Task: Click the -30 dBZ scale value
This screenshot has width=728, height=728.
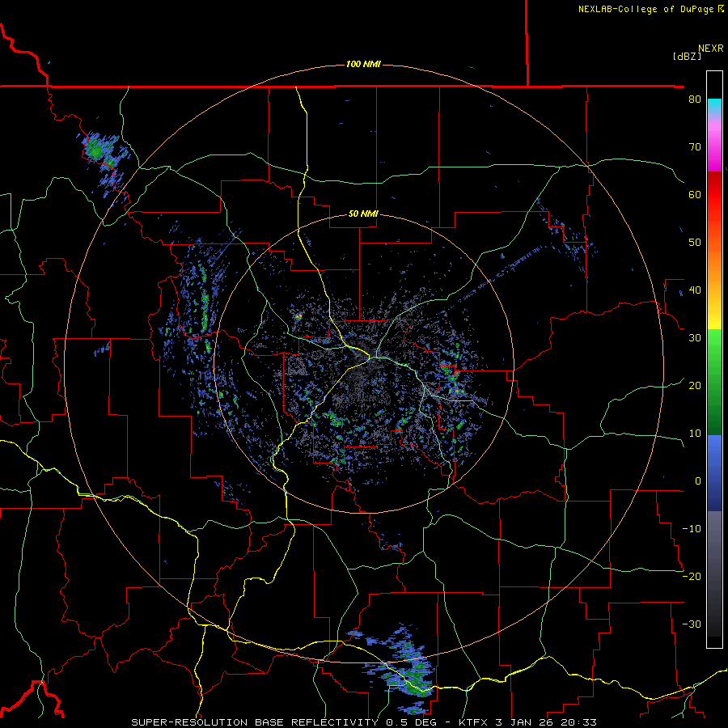Action: point(692,624)
